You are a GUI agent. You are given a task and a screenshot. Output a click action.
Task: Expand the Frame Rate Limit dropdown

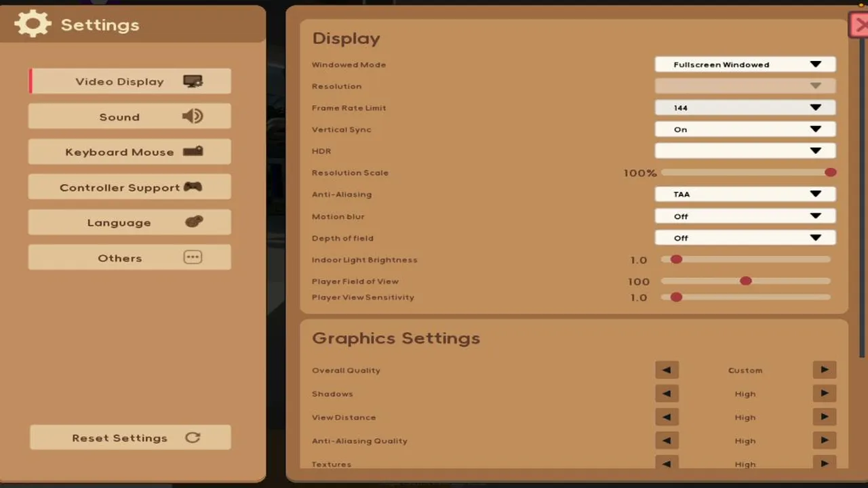(745, 108)
